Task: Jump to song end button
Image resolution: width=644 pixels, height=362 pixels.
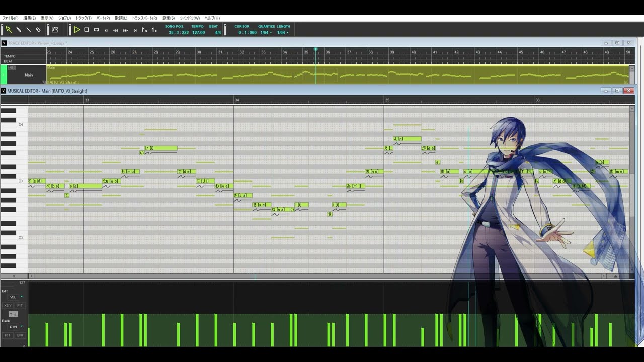Action: [x=135, y=30]
